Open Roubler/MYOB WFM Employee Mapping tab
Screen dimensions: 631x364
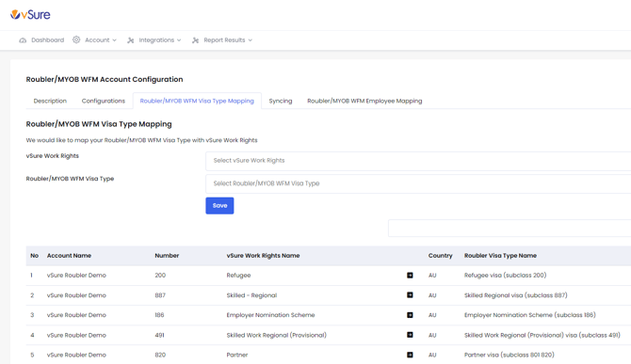[x=364, y=101]
